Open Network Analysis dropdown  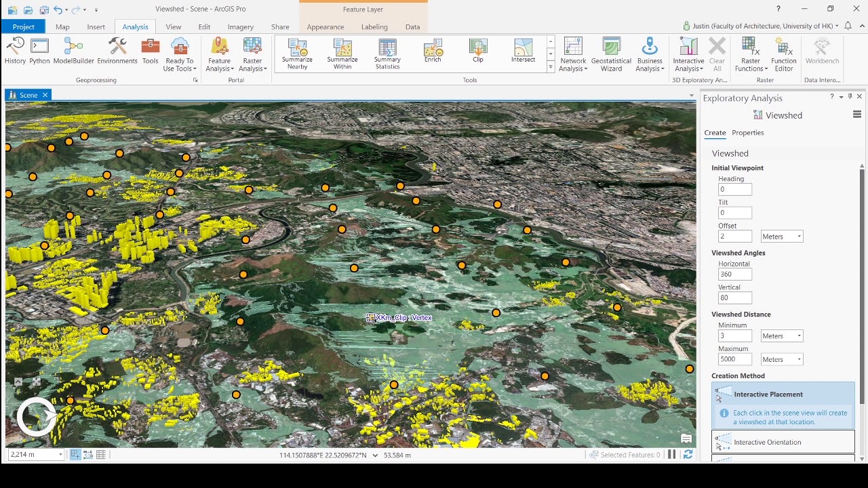click(573, 54)
